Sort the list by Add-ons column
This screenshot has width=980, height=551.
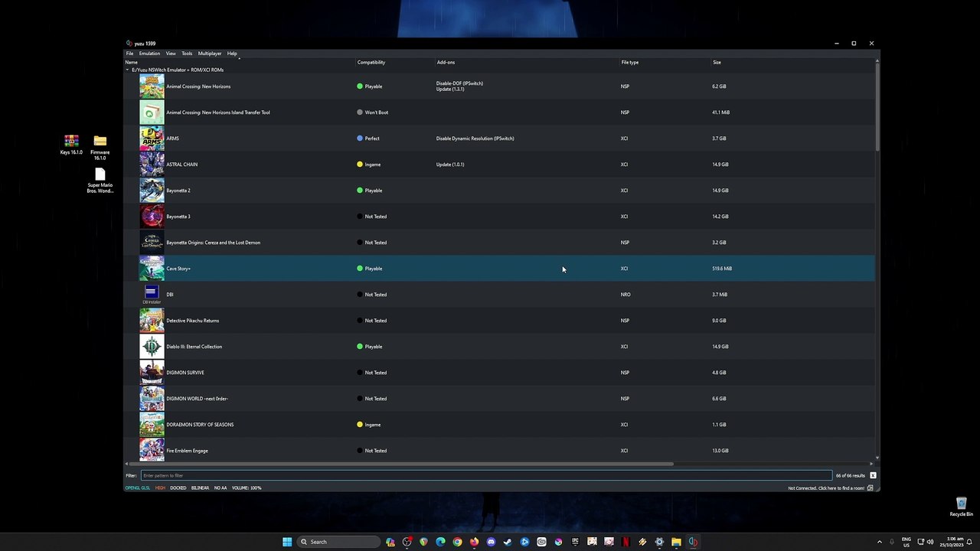[446, 62]
